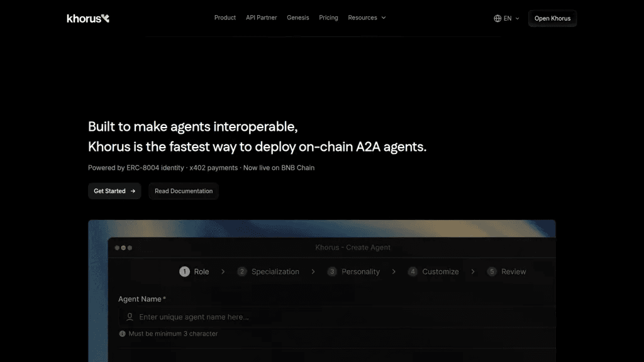Click the Khorus logo in header
644x362 pixels.
(88, 18)
